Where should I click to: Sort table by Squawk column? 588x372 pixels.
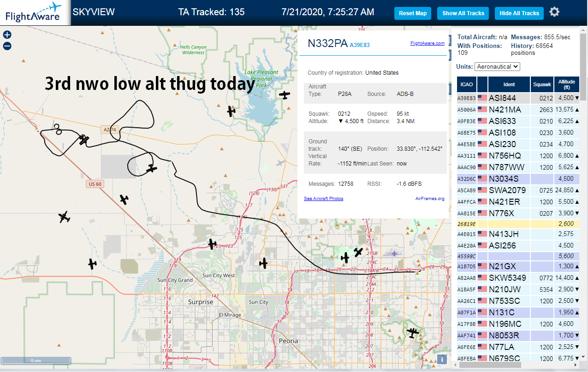click(x=542, y=84)
